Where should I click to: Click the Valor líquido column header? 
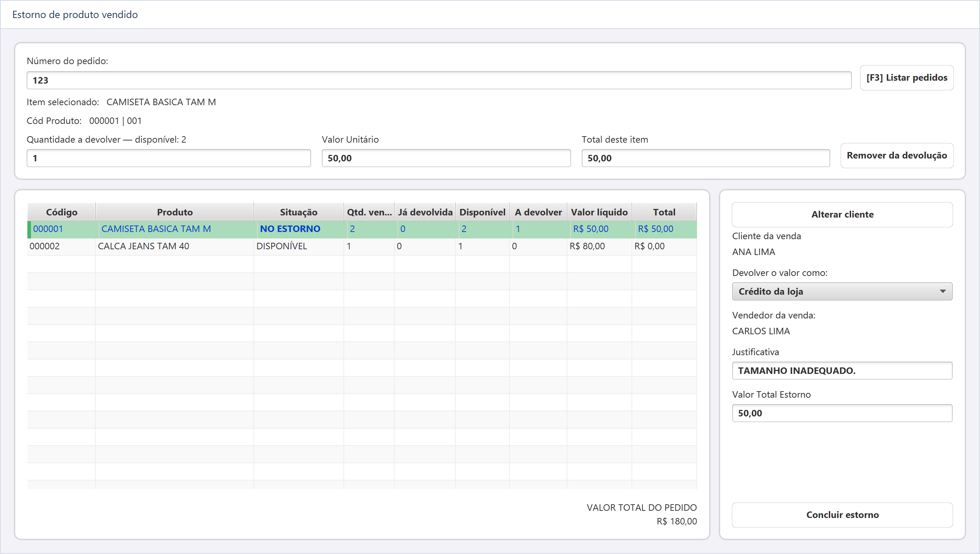[x=599, y=212]
